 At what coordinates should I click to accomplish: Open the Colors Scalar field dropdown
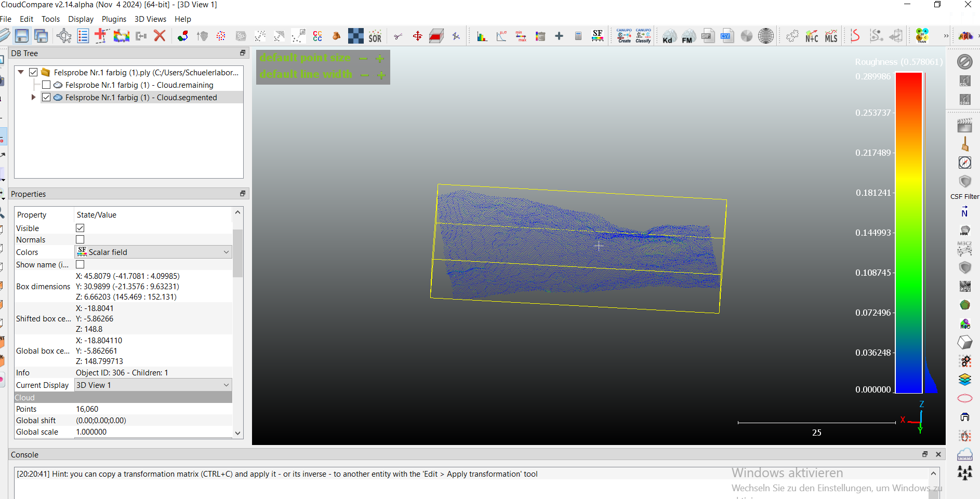(153, 252)
